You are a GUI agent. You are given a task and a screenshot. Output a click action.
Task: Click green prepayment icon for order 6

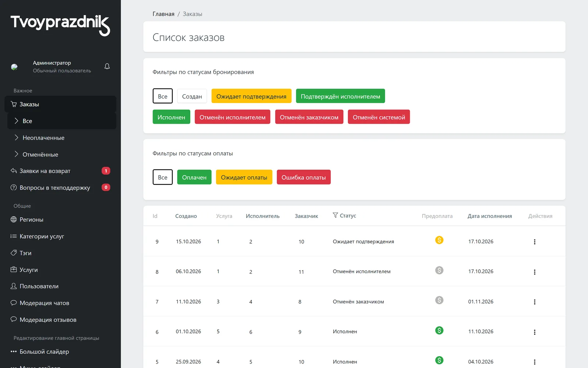click(439, 330)
